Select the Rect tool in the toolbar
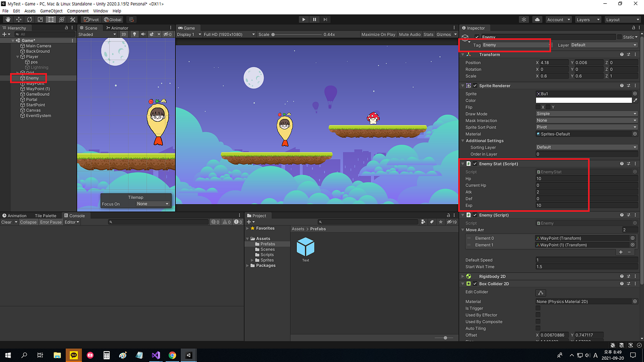The image size is (644, 362). click(51, 19)
